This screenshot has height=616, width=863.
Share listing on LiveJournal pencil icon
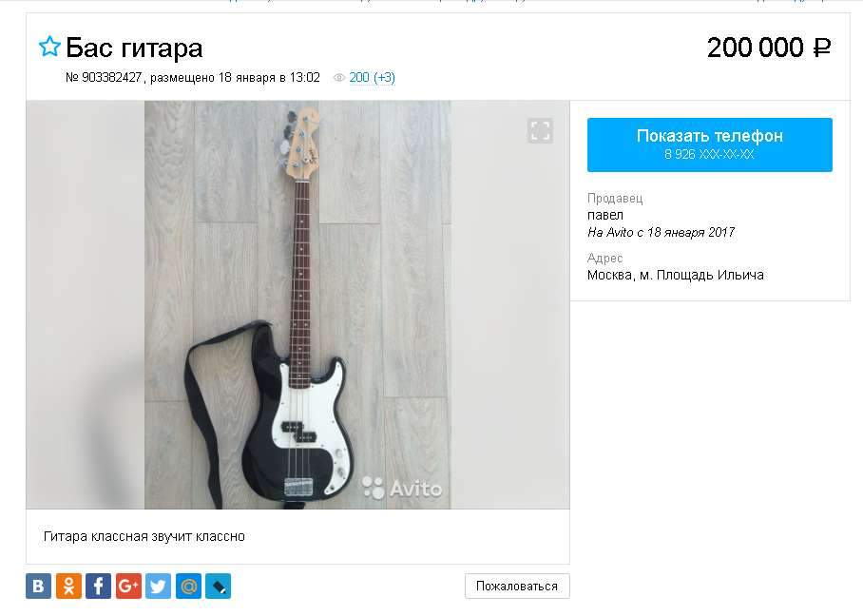tap(218, 586)
